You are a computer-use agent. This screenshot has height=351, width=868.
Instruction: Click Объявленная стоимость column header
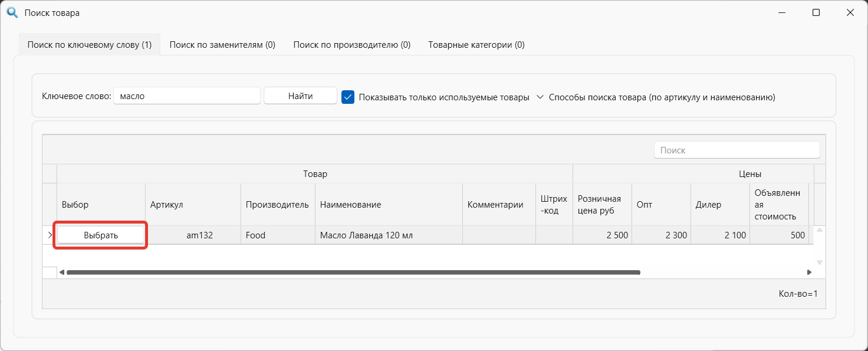(779, 205)
